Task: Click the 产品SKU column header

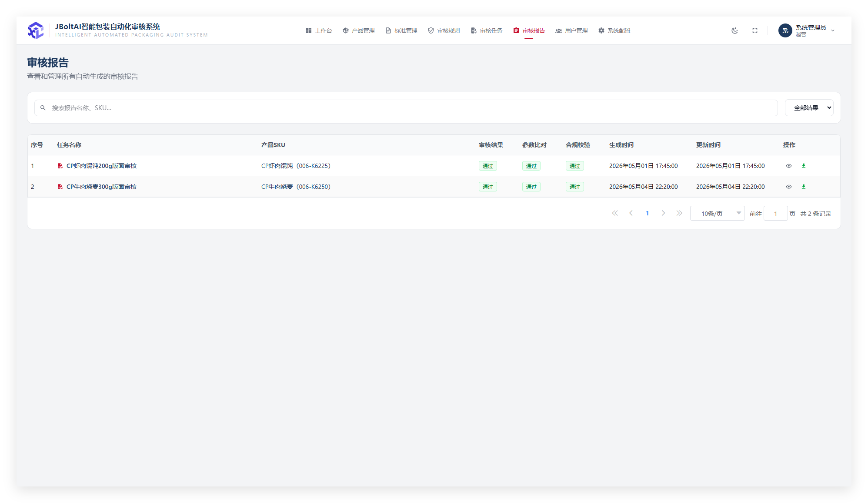Action: pyautogui.click(x=273, y=145)
